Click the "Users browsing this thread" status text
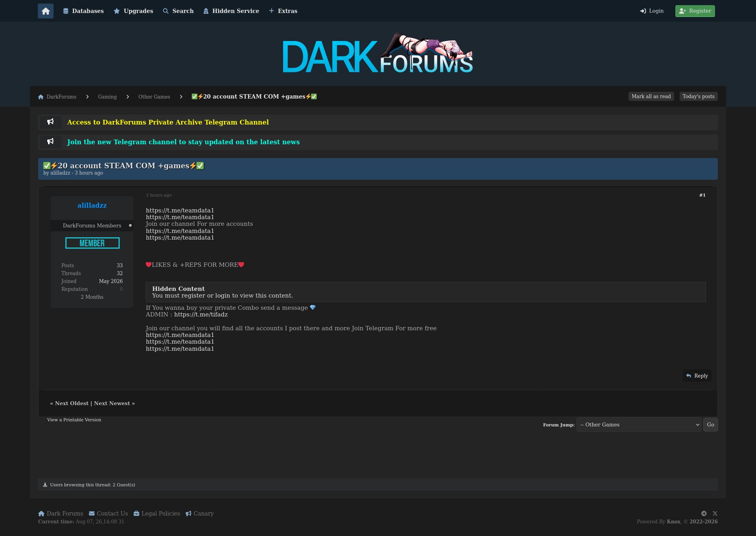 pyautogui.click(x=93, y=485)
